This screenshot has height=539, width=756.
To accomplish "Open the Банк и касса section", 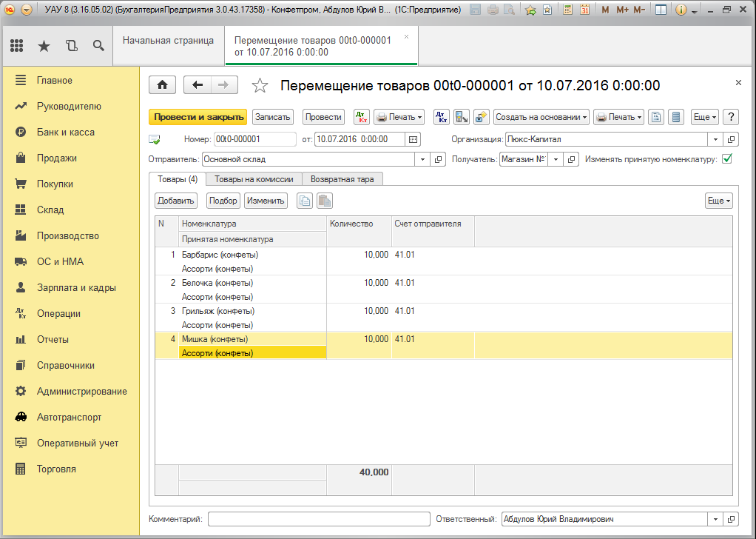I will [x=66, y=133].
